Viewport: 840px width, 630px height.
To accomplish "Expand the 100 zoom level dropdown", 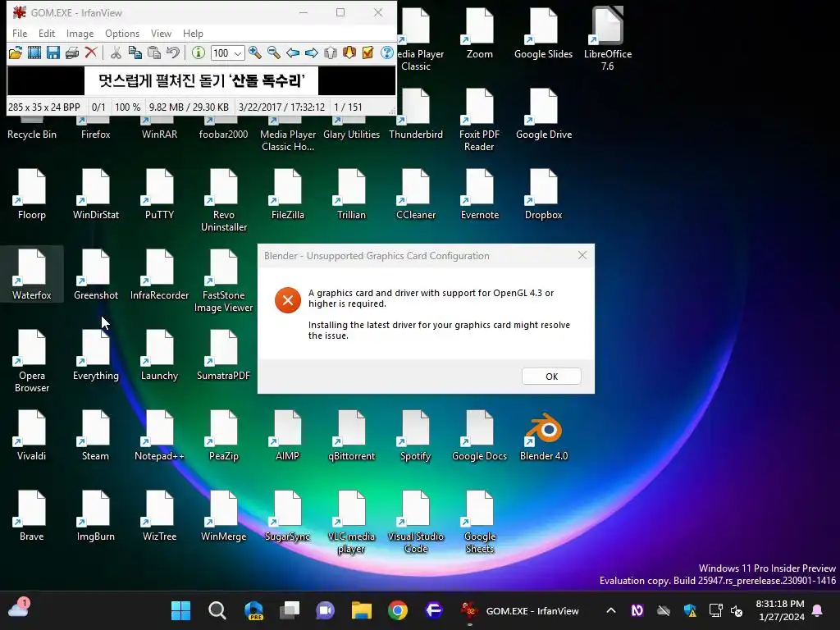I will (237, 53).
